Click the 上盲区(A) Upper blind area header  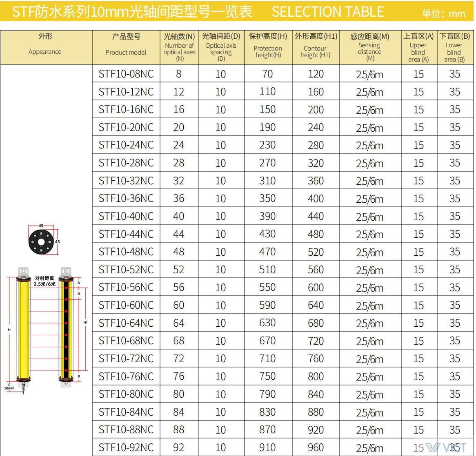(x=418, y=47)
